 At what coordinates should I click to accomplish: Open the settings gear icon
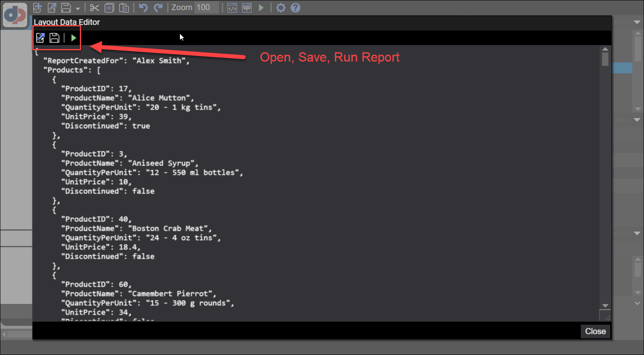(280, 8)
